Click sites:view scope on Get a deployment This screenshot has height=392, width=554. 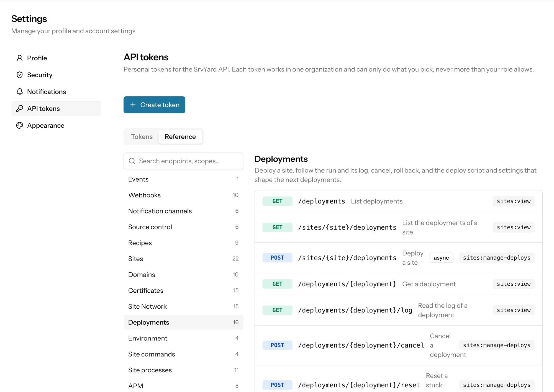click(x=514, y=284)
